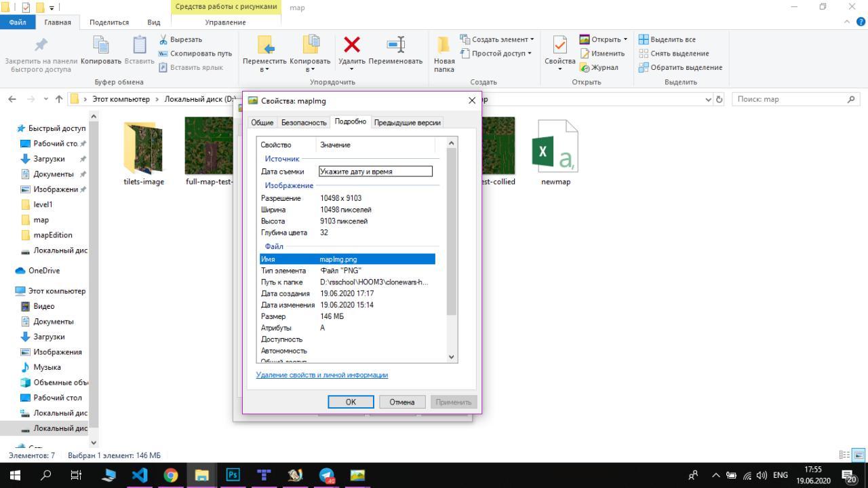This screenshot has width=868, height=488.
Task: Click Скопировать путь in the ribbon
Action: pyautogui.click(x=195, y=54)
